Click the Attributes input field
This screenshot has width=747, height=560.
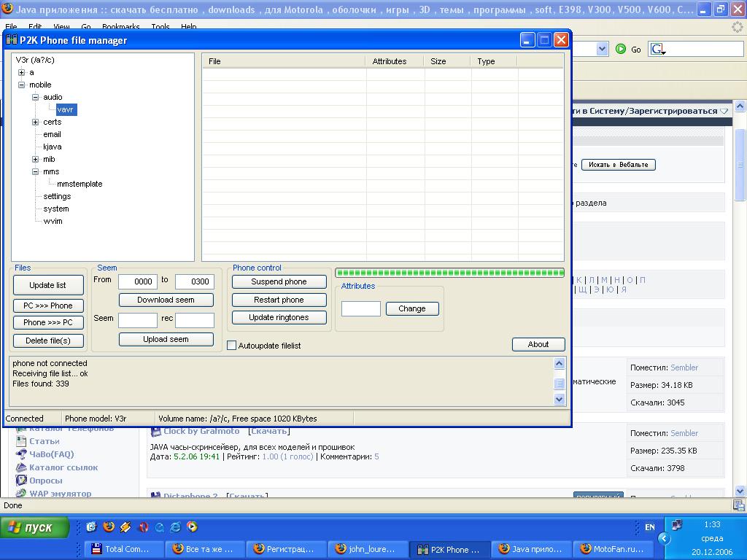point(361,308)
